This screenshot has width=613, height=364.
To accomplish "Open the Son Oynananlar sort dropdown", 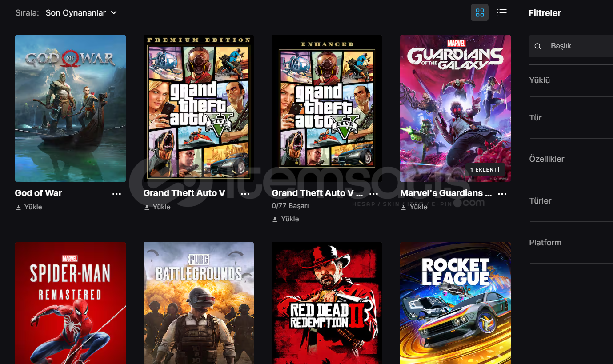I will (81, 13).
